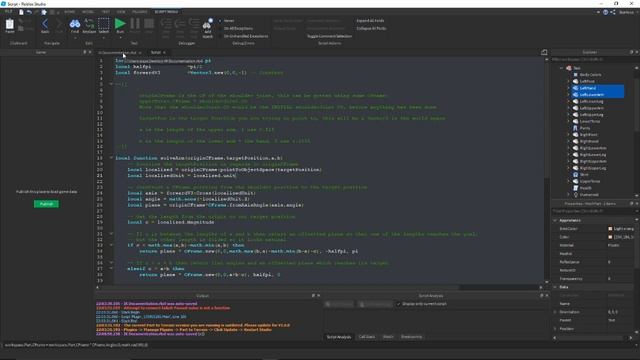Screen dimensions: 640x360
Task: Select On Unhandled Exceptions option
Action: pos(243,36)
